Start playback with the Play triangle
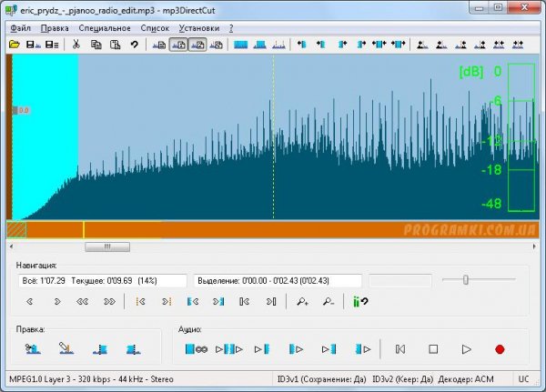The width and height of the screenshot is (546, 392). click(466, 349)
